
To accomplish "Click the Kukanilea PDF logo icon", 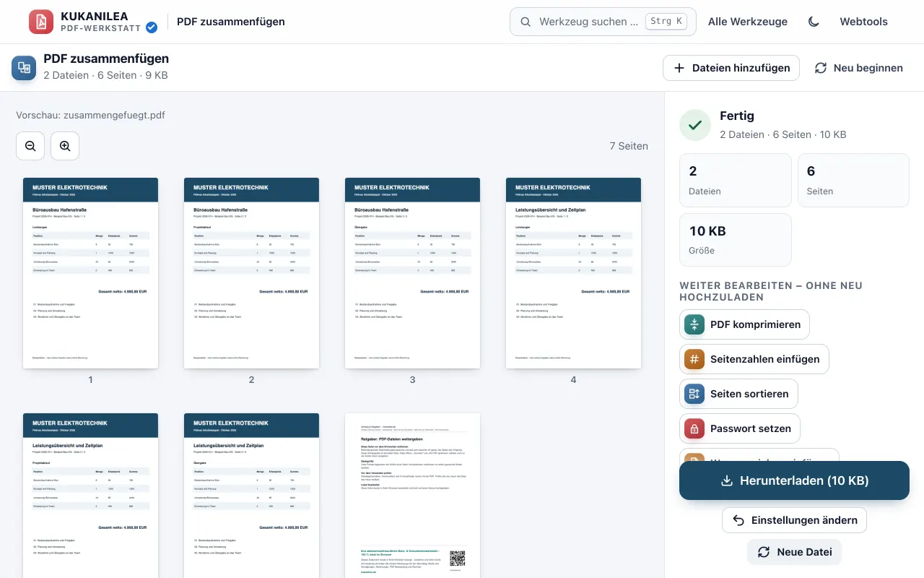I will (x=41, y=22).
